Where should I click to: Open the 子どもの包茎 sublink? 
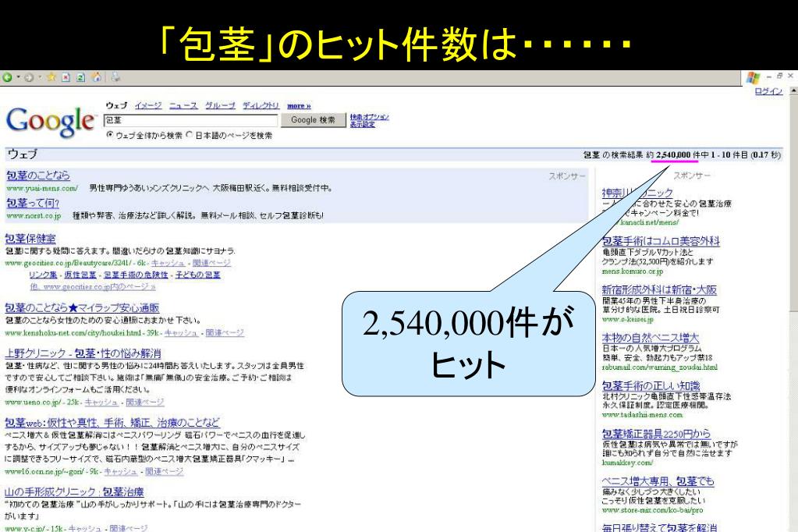coord(198,275)
